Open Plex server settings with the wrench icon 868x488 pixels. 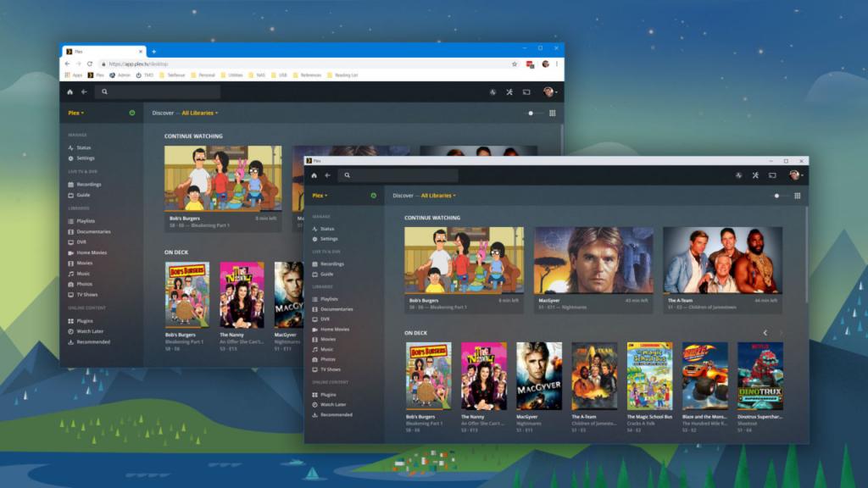pos(755,175)
